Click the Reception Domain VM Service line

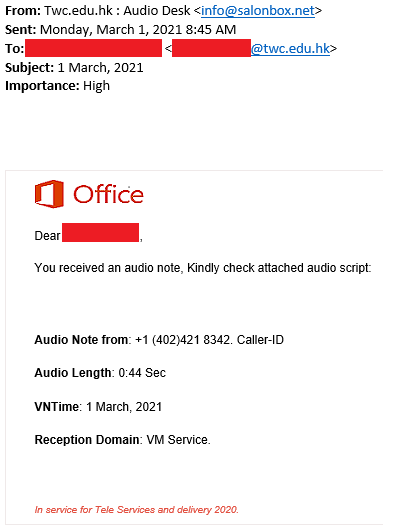[123, 440]
